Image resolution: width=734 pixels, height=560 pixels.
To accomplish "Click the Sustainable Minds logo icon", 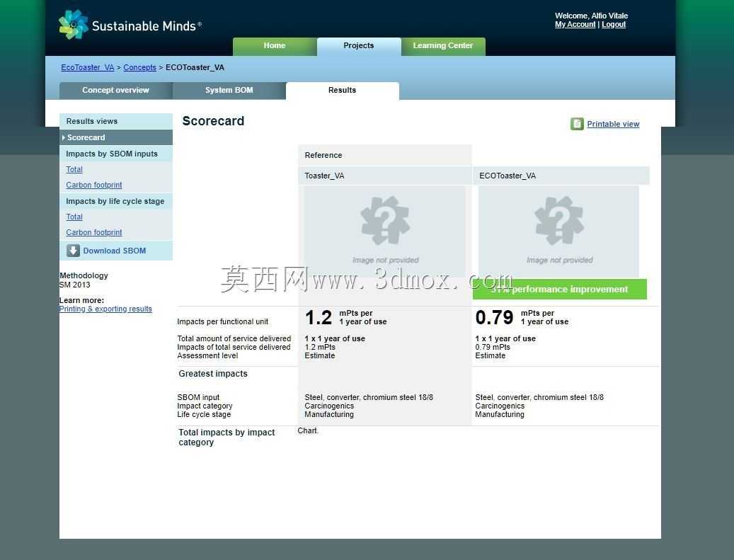I will point(74,24).
